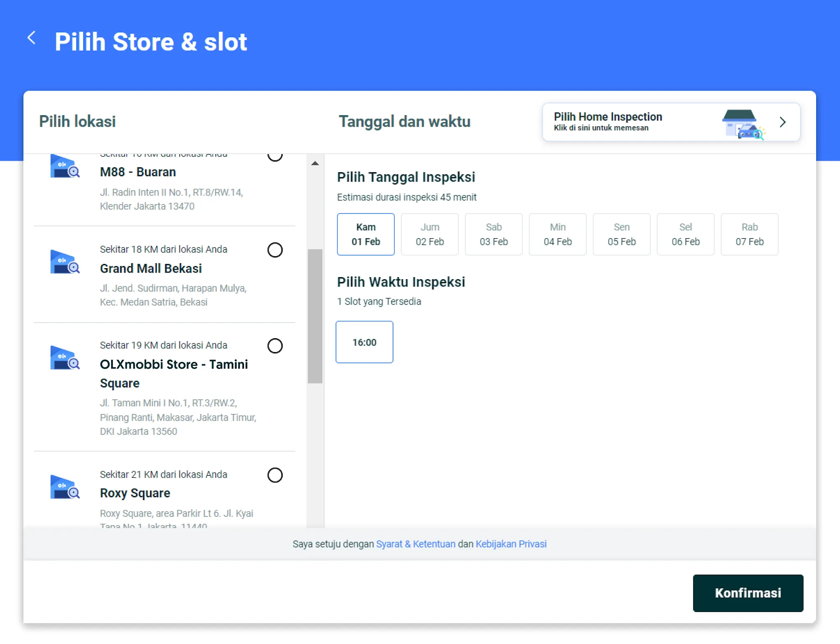Go back using the header arrow
The width and height of the screenshot is (840, 644).
(x=32, y=38)
